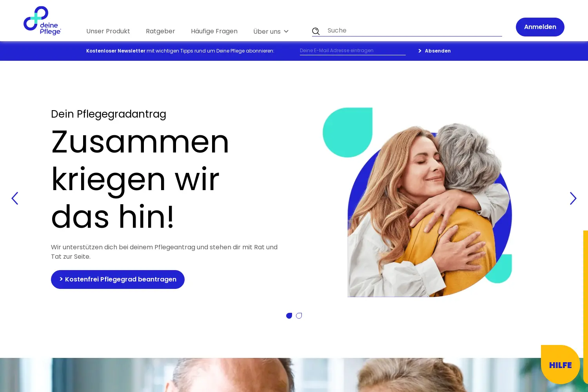588x392 pixels.
Task: Advance carousel with right arrow
Action: [573, 198]
